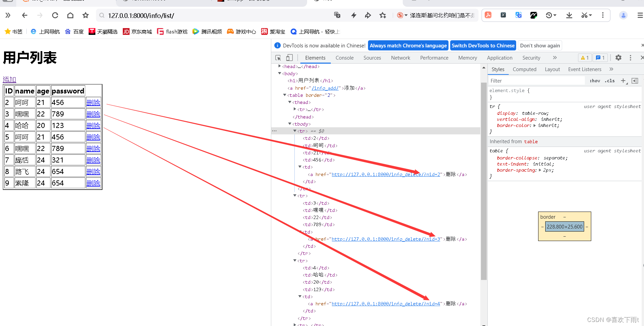Open the blue translate extension icon
This screenshot has height=326, width=644.
519,15
